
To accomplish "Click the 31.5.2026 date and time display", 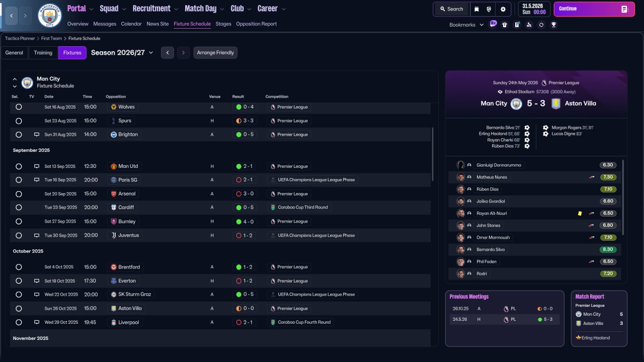I will [534, 9].
